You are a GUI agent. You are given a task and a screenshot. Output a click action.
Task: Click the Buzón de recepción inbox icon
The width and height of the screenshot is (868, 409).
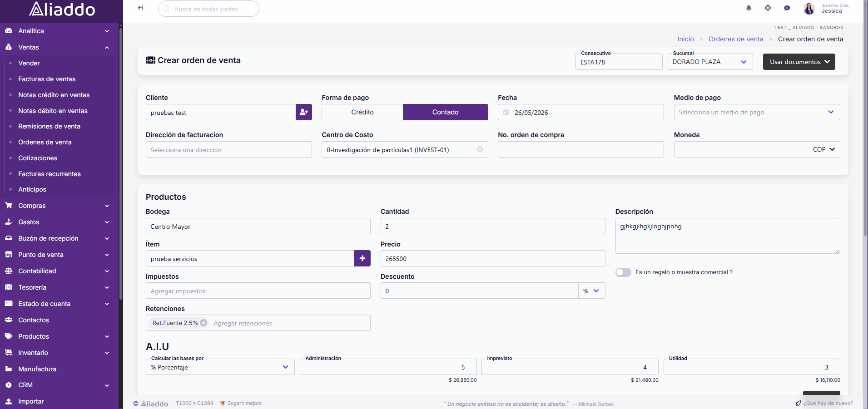pos(9,238)
